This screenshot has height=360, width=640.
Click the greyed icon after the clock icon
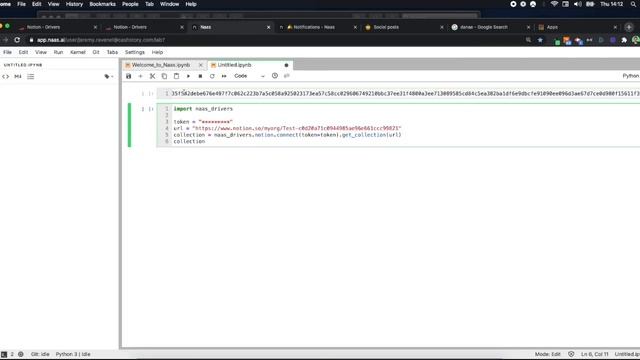click(x=287, y=76)
